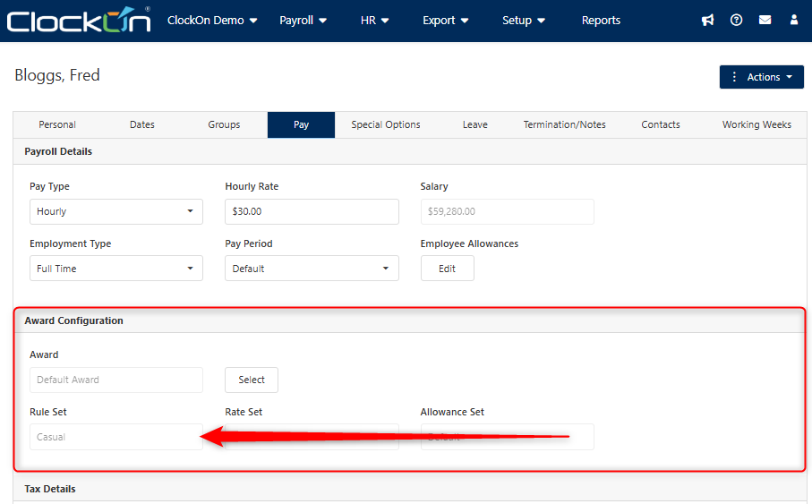
Task: Click Edit under Employee Allowances
Action: point(447,269)
